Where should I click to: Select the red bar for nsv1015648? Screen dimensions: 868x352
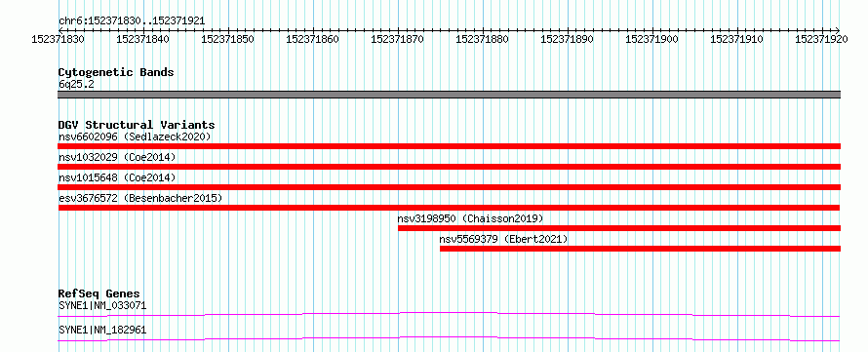449,187
